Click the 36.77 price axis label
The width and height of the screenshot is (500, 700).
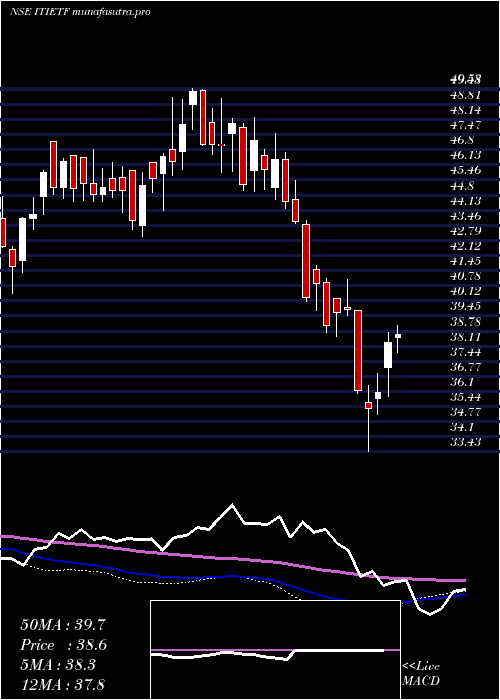point(466,367)
